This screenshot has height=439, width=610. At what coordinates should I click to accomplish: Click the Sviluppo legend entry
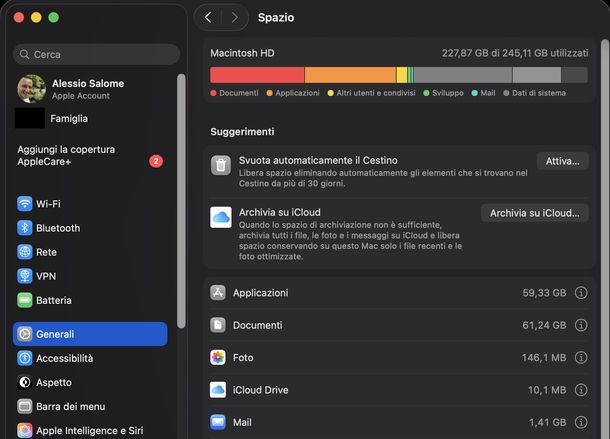tap(443, 93)
